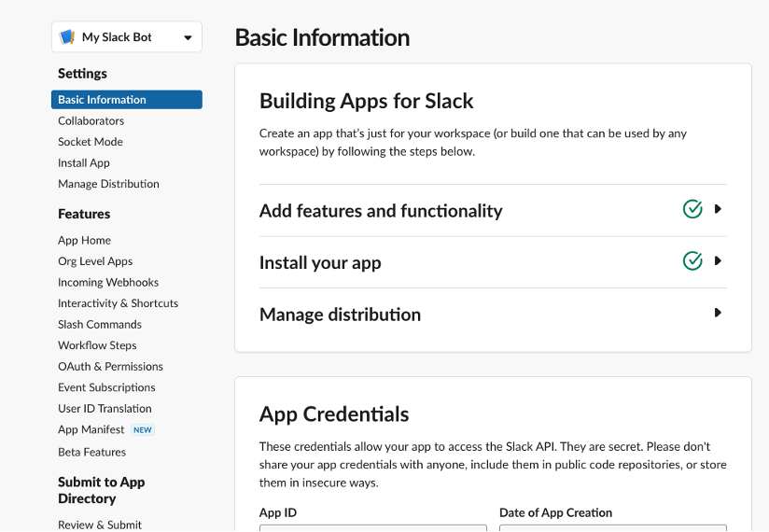This screenshot has height=532, width=769.
Task: Click the green checkmark beside Install your app
Action: [692, 260]
